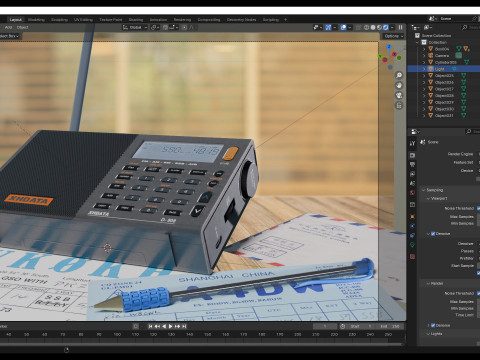Open the Add menu in viewport header

(9, 27)
